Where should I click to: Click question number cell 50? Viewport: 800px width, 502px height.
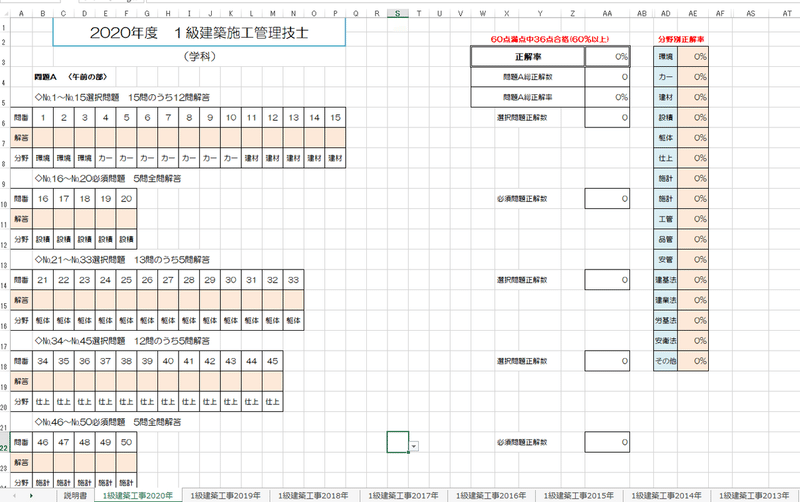127,442
